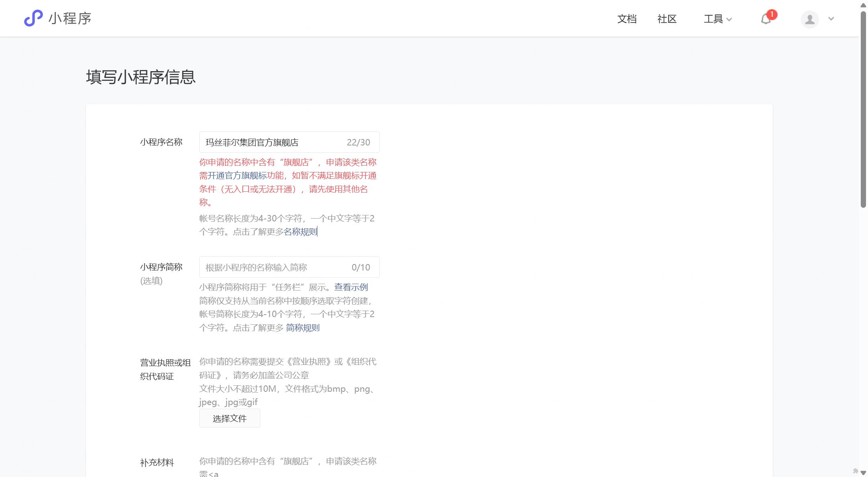
Task: Click the scrollbar down arrow
Action: (x=863, y=473)
